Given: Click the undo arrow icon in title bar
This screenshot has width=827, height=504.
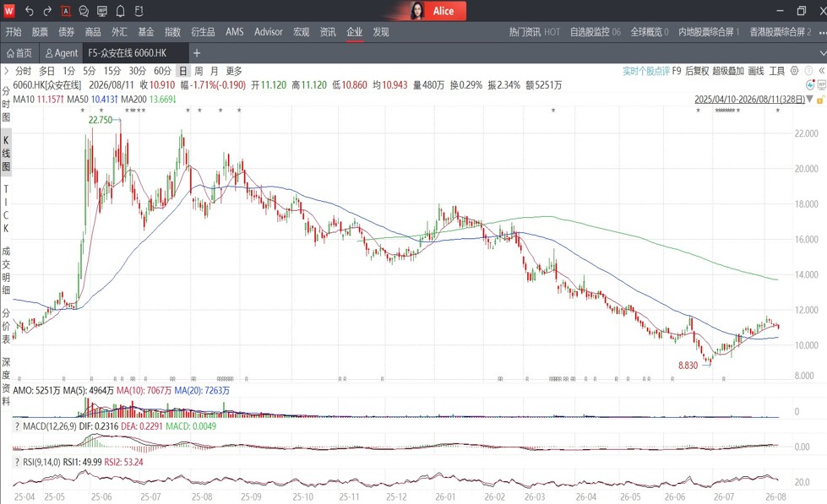Looking at the screenshot, I should coord(30,10).
